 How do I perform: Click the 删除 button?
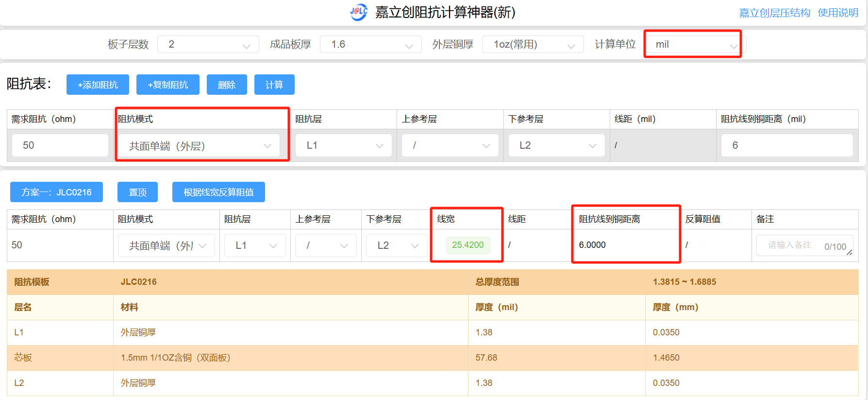pyautogui.click(x=227, y=85)
